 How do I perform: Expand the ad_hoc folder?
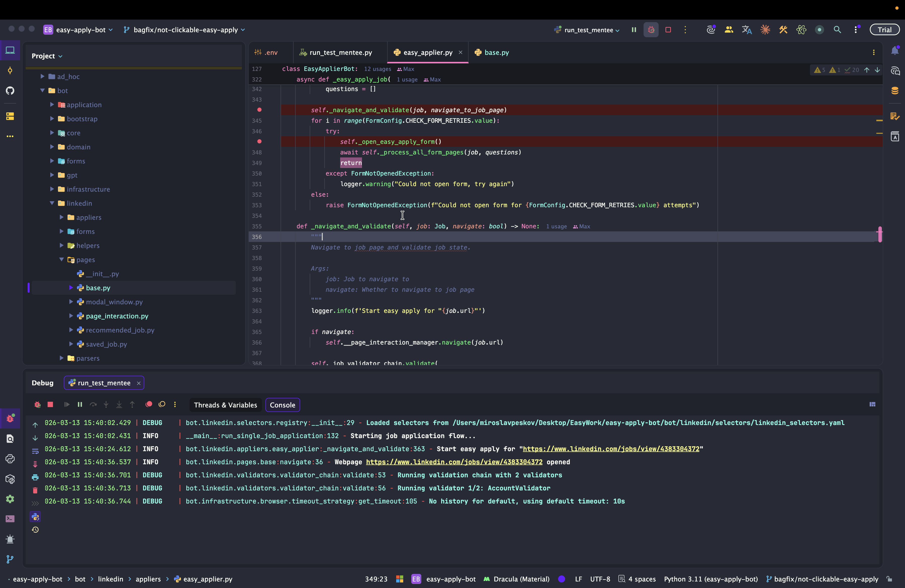[x=42, y=76]
